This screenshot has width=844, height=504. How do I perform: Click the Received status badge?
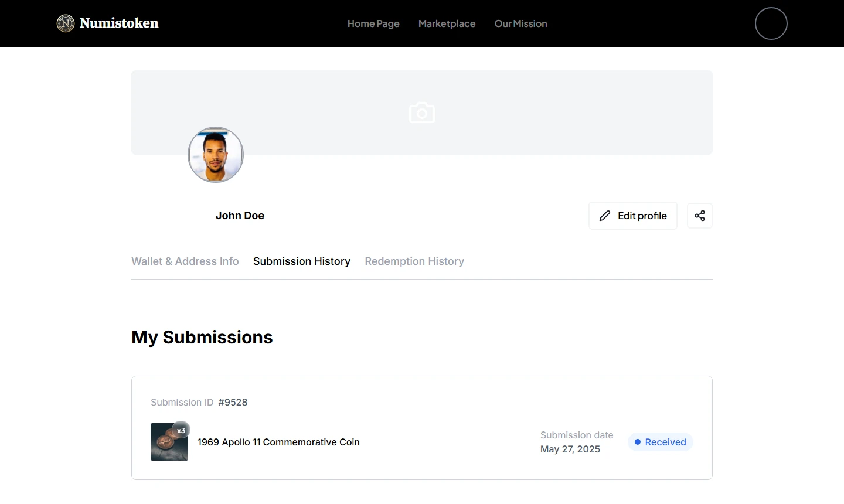[661, 442]
